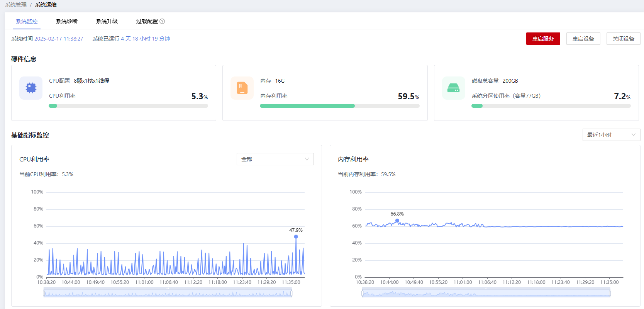Image resolution: width=644 pixels, height=309 pixels.
Task: Click the 10:38:20 label on memory chart axis
Action: click(365, 282)
